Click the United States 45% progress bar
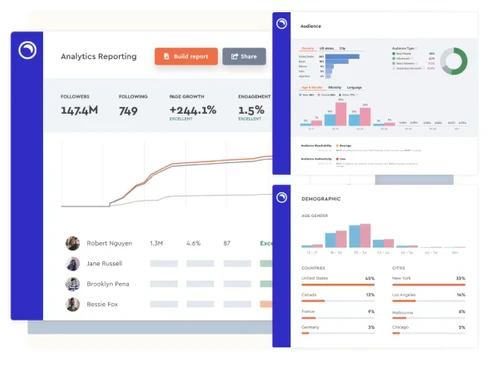The image size is (500, 375). click(x=338, y=285)
